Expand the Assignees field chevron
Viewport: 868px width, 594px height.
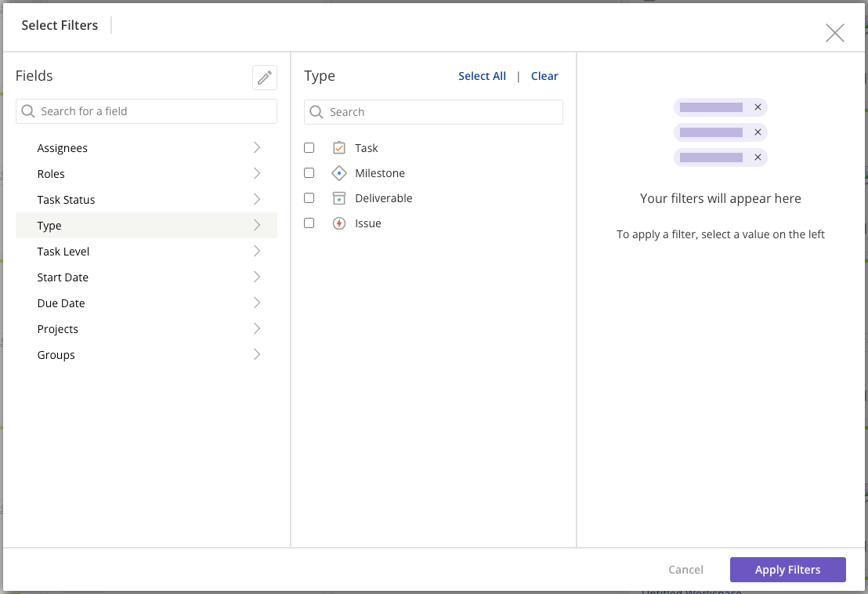[x=257, y=147]
